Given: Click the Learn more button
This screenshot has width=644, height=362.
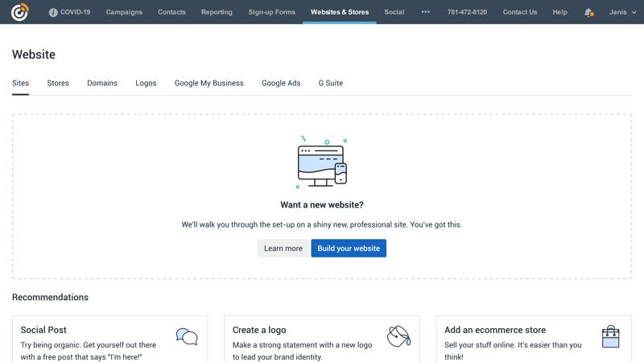Looking at the screenshot, I should pos(283,249).
